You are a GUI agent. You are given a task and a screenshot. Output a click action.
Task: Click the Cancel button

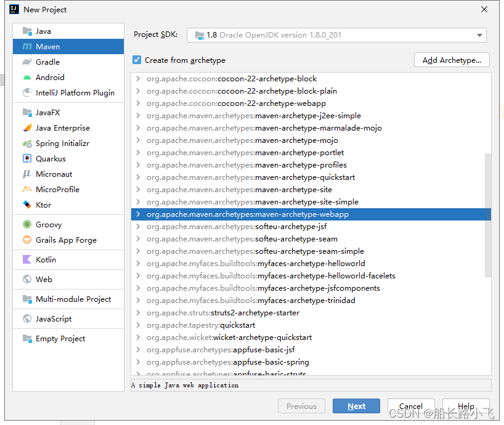411,406
